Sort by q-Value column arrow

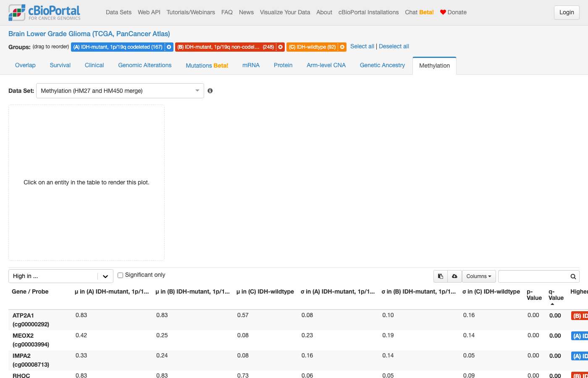pyautogui.click(x=552, y=304)
